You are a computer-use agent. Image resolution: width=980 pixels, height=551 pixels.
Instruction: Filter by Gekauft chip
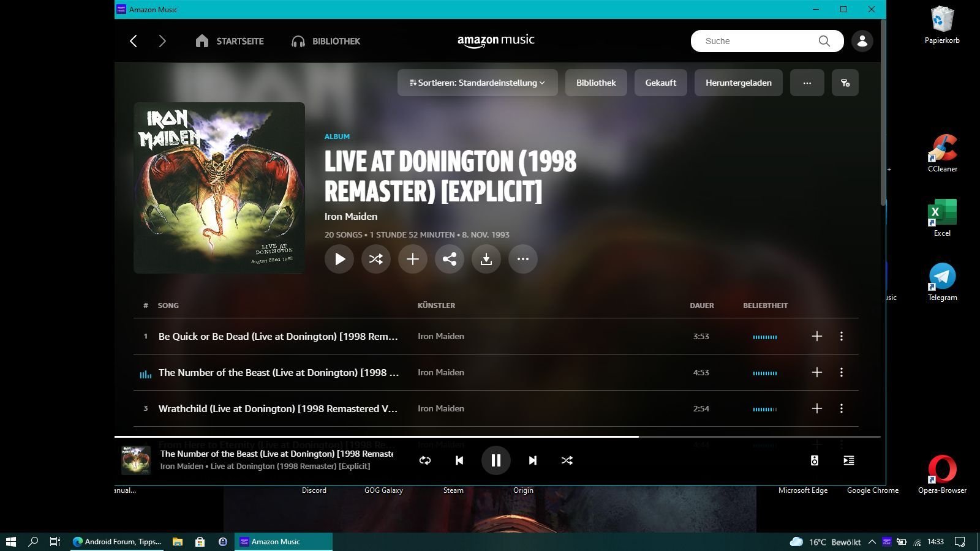point(660,83)
